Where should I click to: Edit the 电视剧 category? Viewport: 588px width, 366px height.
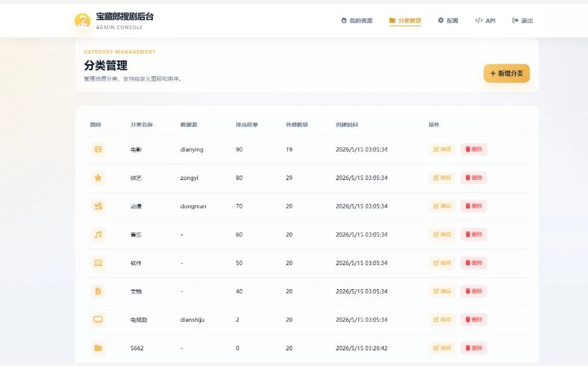coord(442,320)
